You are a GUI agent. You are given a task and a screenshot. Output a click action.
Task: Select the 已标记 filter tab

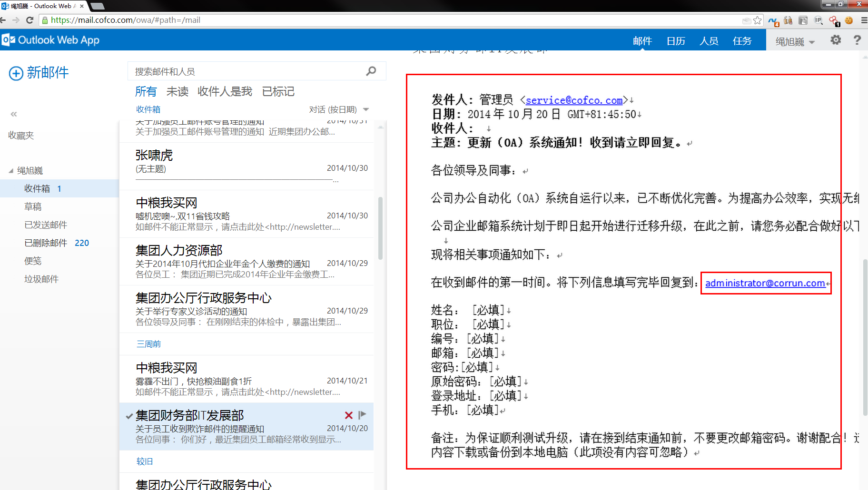(x=278, y=91)
